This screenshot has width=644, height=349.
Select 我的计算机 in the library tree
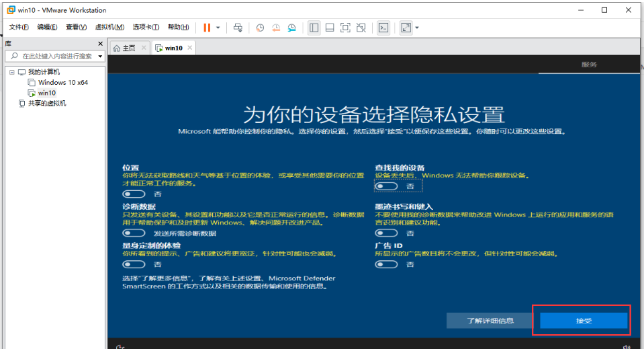pyautogui.click(x=44, y=72)
